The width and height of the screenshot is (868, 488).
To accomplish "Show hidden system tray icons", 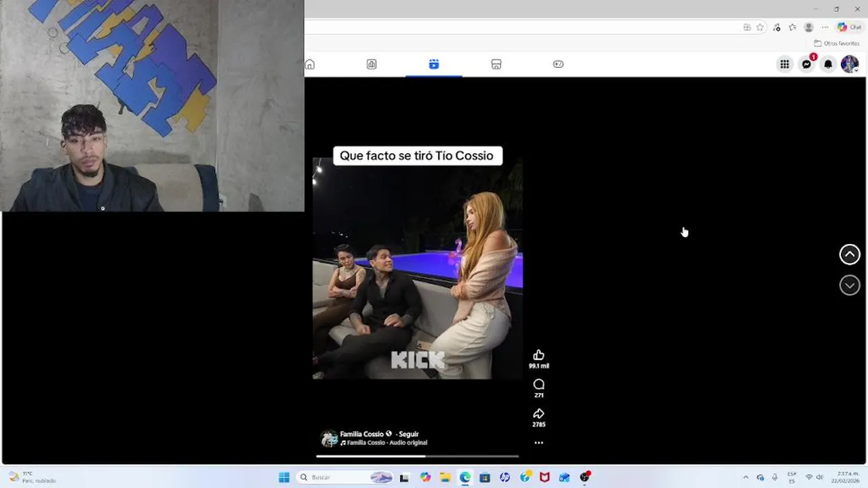I will (746, 477).
